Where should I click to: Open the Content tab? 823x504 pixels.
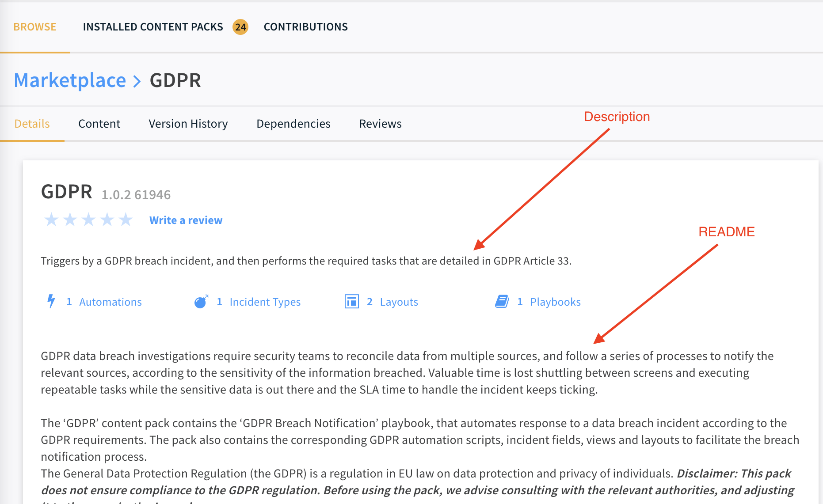pos(99,124)
